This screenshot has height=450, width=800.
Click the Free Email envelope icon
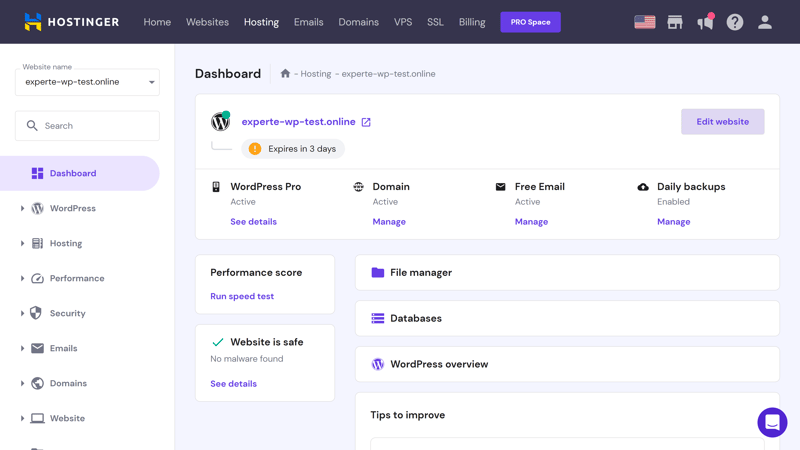[x=501, y=187]
